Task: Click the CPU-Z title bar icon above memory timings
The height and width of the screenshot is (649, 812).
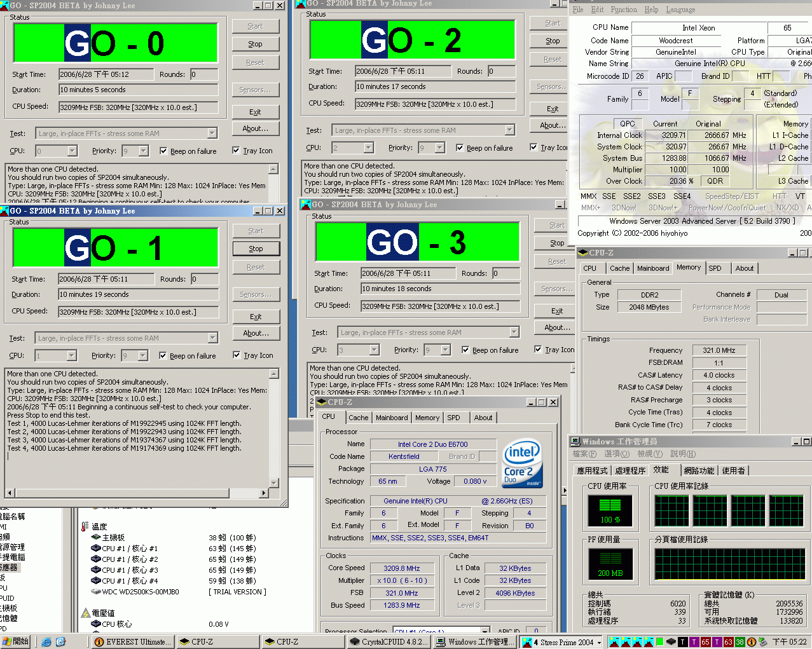Action: click(x=583, y=252)
